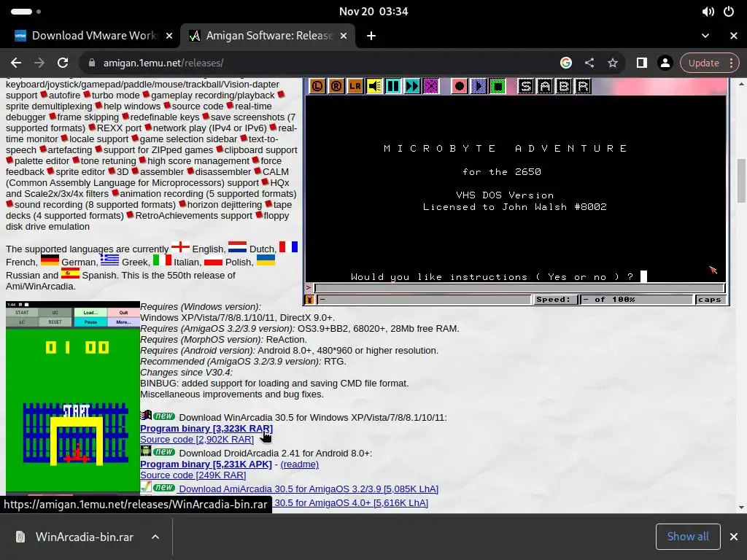Viewport: 747px width, 560px height.
Task: Open new browser tab
Action: click(371, 36)
